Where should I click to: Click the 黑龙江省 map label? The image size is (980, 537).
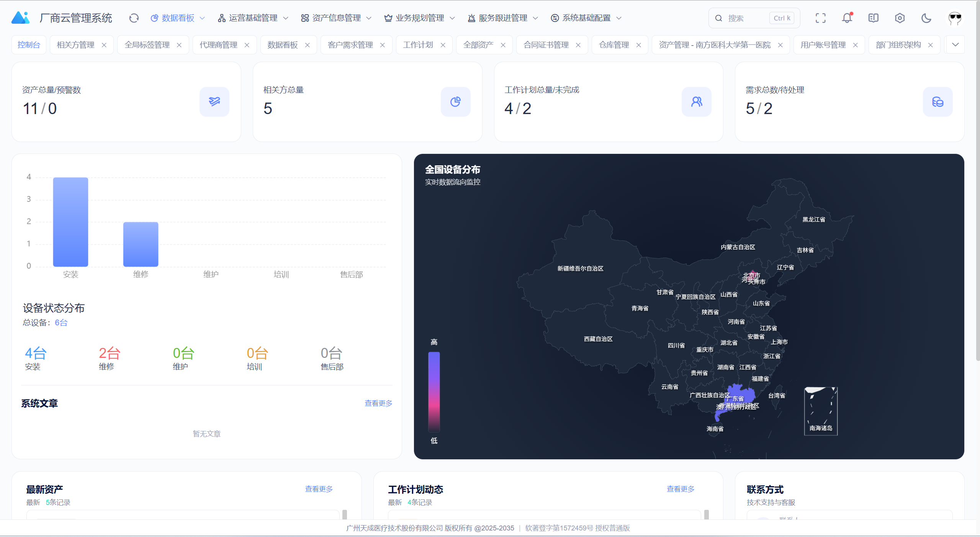[813, 219]
